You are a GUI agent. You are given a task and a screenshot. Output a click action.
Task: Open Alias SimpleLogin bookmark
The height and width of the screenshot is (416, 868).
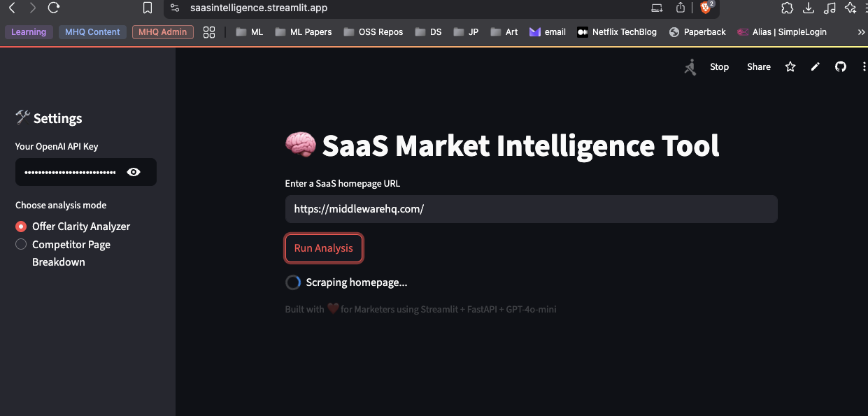pos(782,32)
